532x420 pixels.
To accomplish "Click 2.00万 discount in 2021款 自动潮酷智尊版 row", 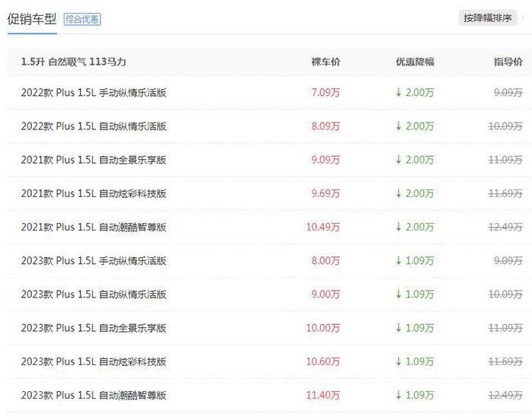I will click(x=420, y=227).
